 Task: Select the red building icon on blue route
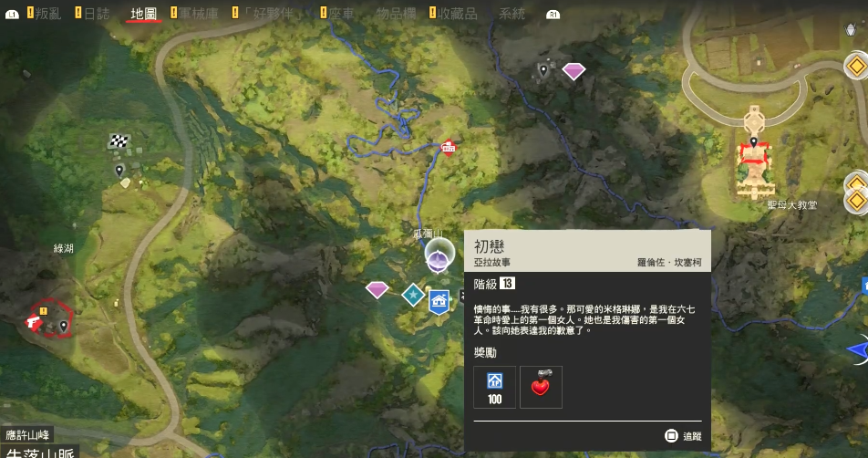point(448,147)
